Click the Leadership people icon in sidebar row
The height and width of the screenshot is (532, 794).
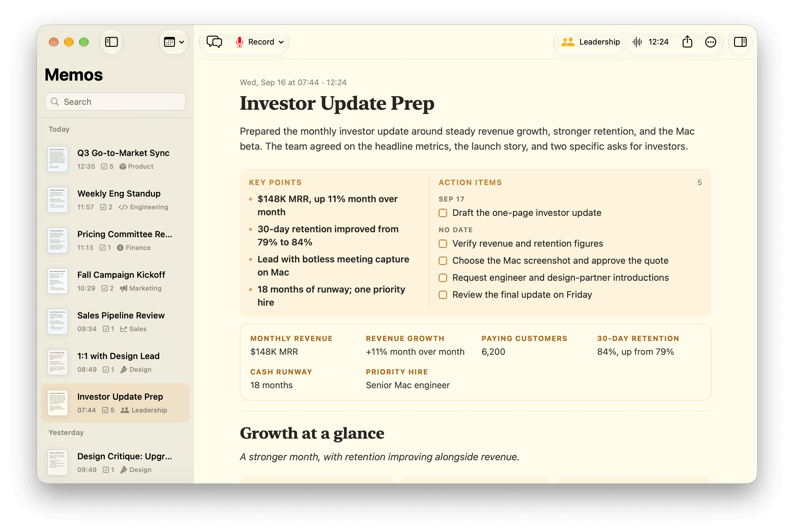pyautogui.click(x=125, y=410)
